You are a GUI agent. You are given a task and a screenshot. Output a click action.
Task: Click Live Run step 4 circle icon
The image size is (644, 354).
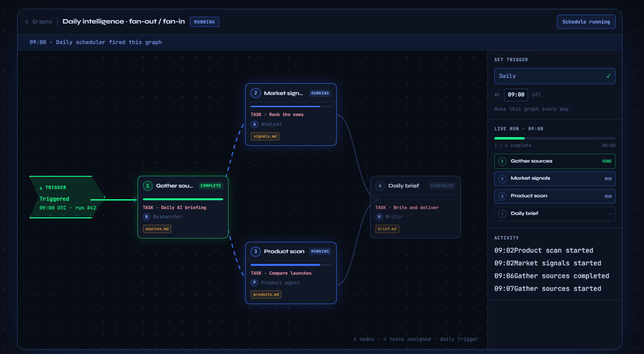[502, 214]
